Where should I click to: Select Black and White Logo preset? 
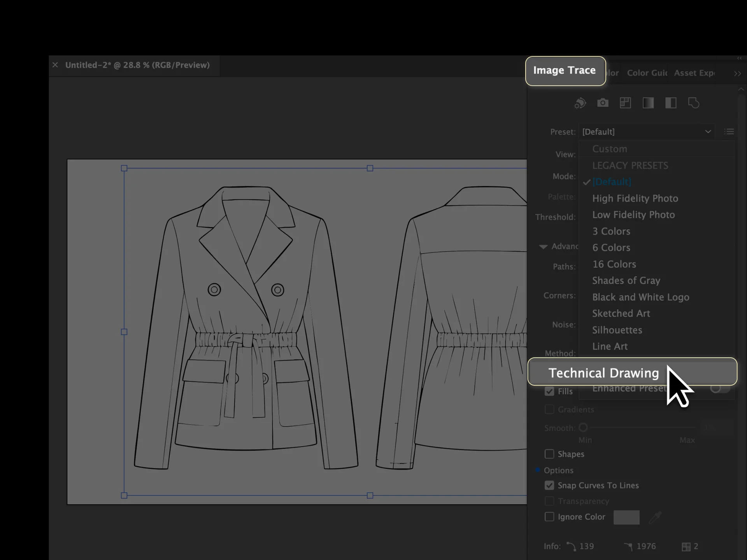640,297
